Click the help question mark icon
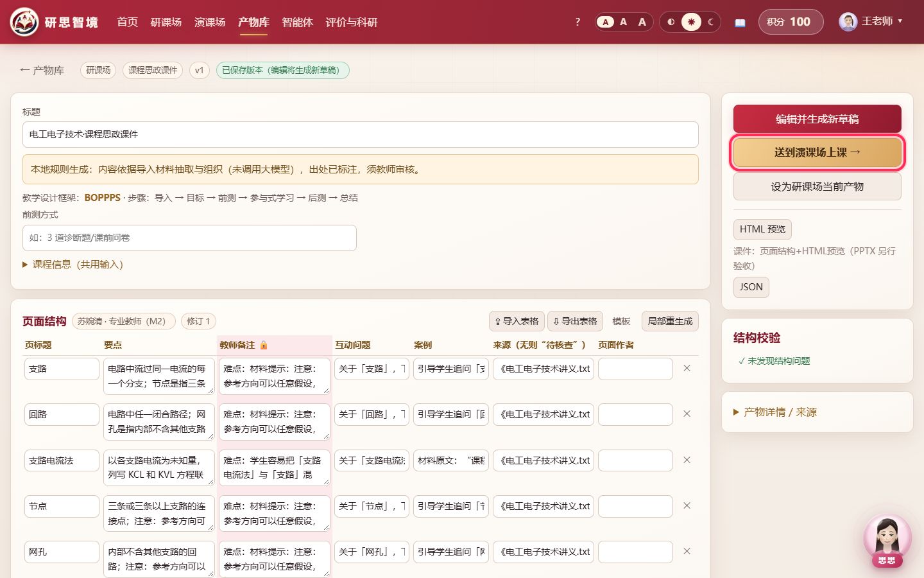 click(x=577, y=22)
